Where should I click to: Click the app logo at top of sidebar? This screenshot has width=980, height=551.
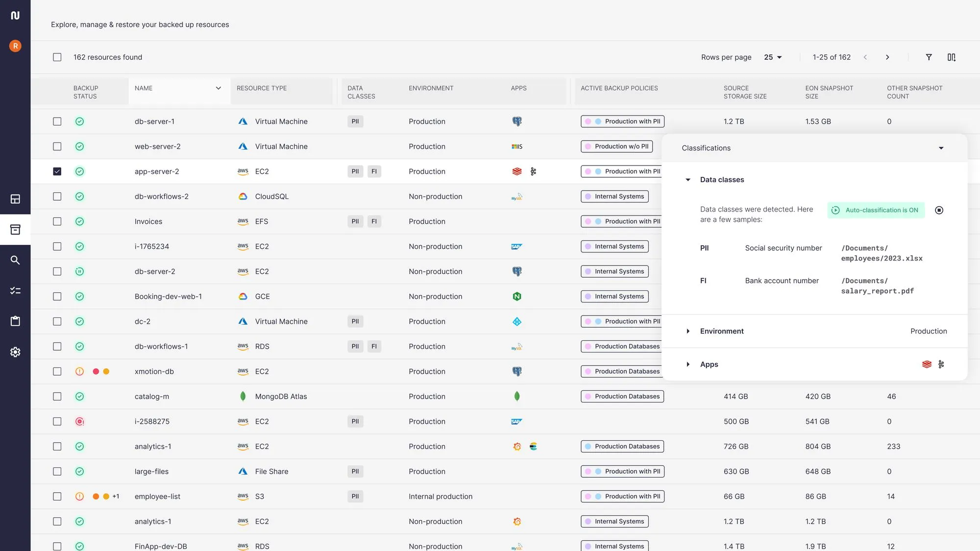click(x=15, y=15)
